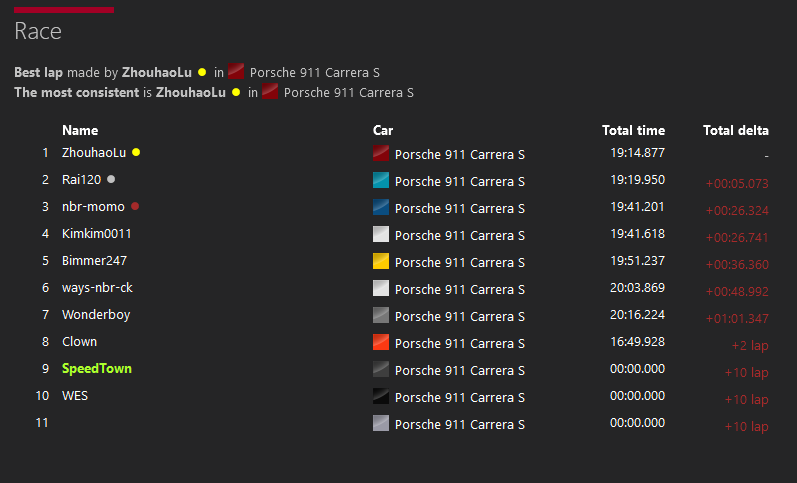Sort by the Total delta column header

click(735, 130)
